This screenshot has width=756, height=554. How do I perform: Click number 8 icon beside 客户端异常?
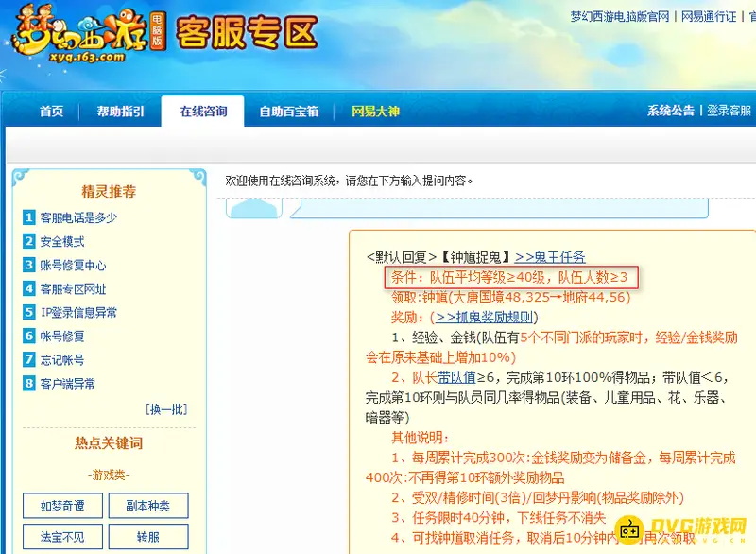(x=29, y=383)
